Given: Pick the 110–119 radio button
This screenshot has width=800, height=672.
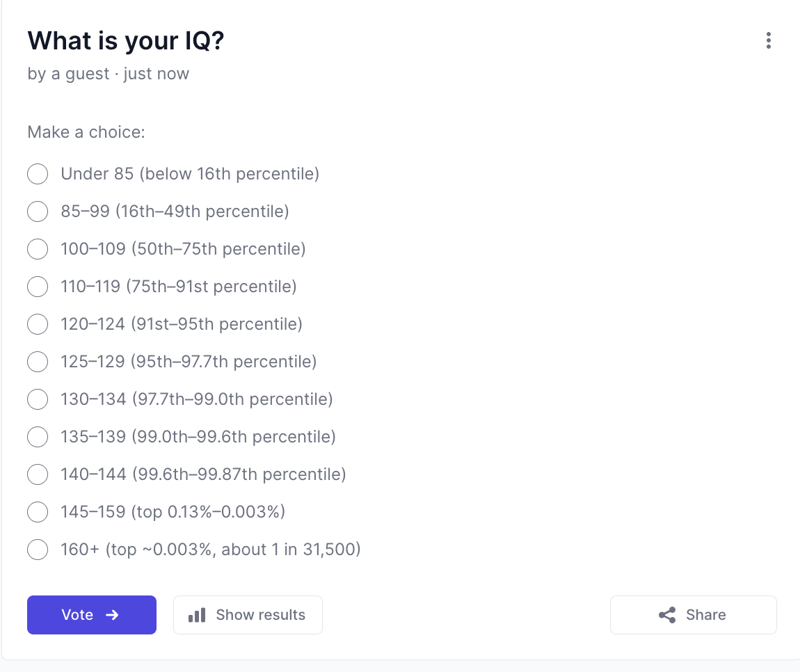Looking at the screenshot, I should [x=38, y=286].
